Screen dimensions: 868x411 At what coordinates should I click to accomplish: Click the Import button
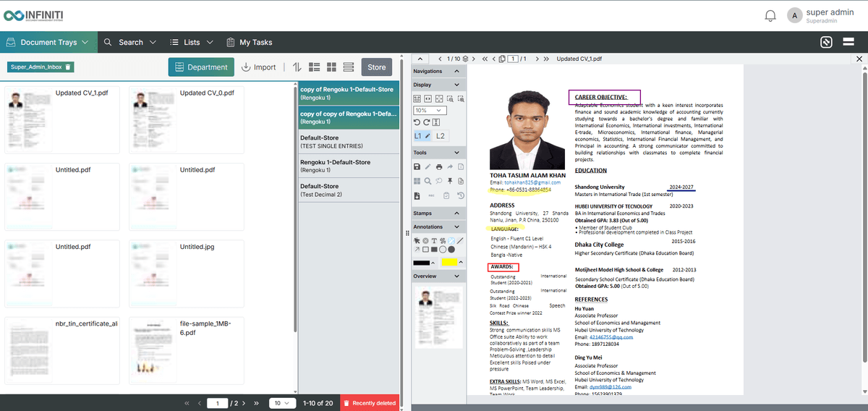tap(258, 67)
